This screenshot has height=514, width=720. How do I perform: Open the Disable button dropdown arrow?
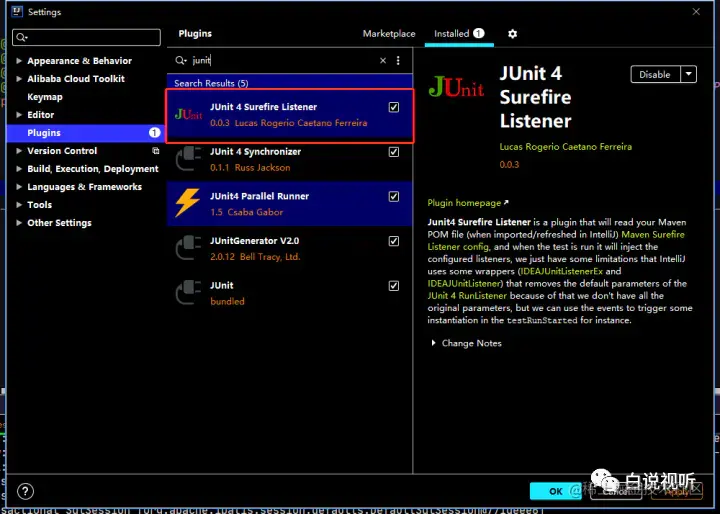[x=688, y=74]
